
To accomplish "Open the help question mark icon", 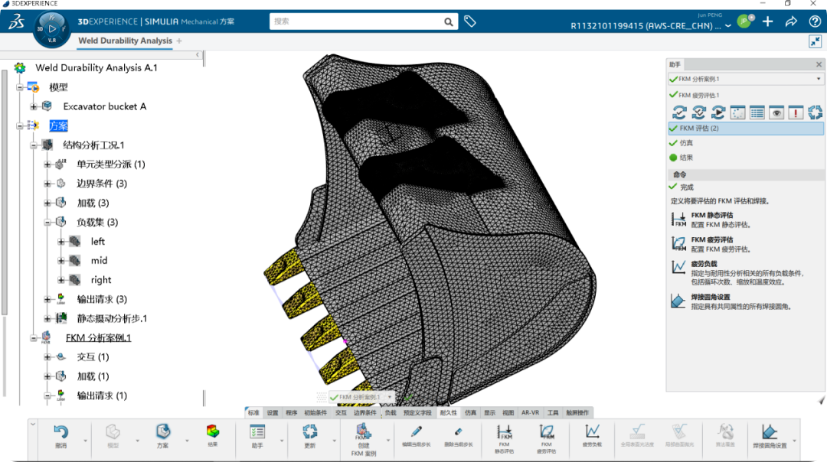I will click(x=814, y=21).
